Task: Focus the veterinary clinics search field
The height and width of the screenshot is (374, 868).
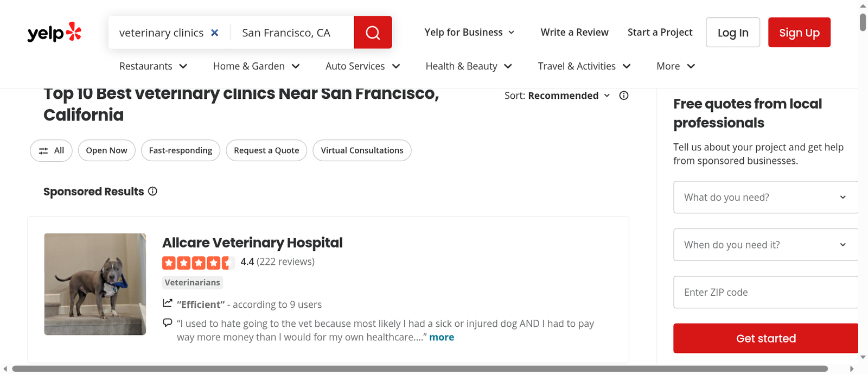Action: [161, 33]
